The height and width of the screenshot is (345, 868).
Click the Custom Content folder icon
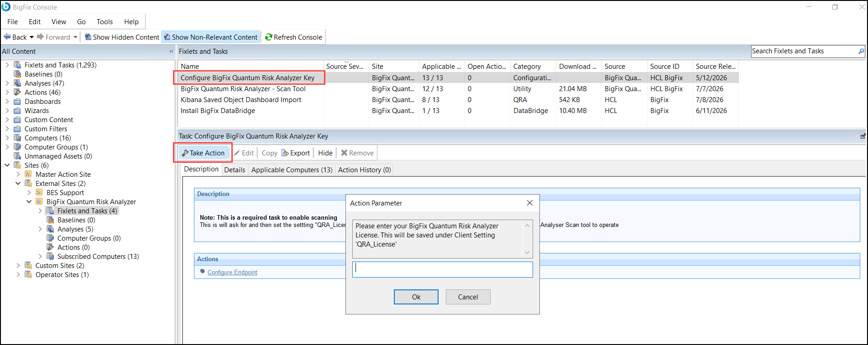[17, 119]
